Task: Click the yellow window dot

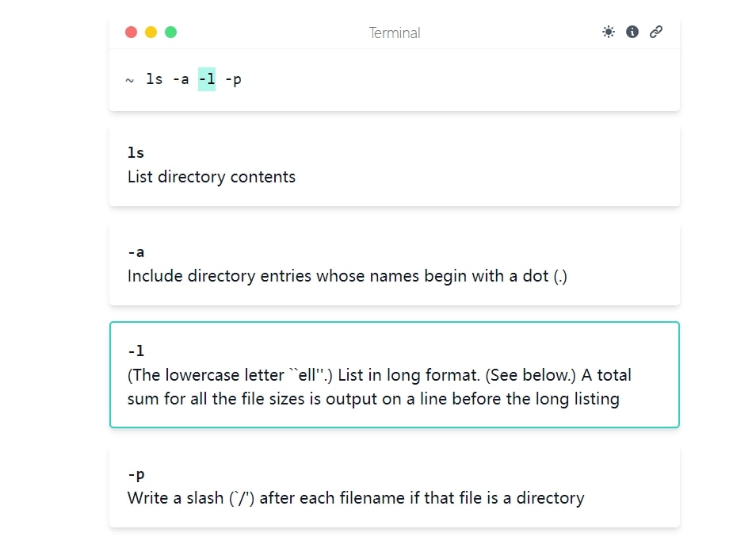Action: [x=151, y=32]
